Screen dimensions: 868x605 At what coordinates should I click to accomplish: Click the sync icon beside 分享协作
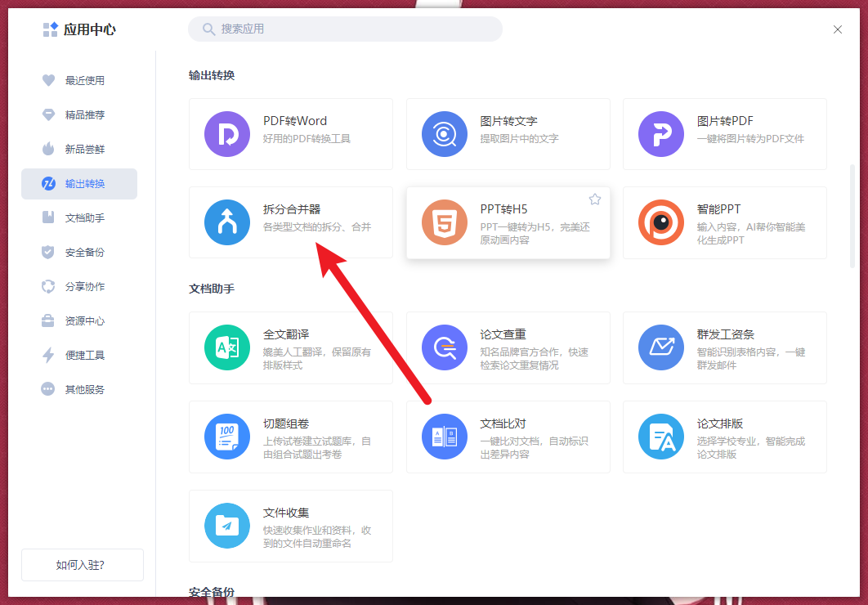coord(48,286)
